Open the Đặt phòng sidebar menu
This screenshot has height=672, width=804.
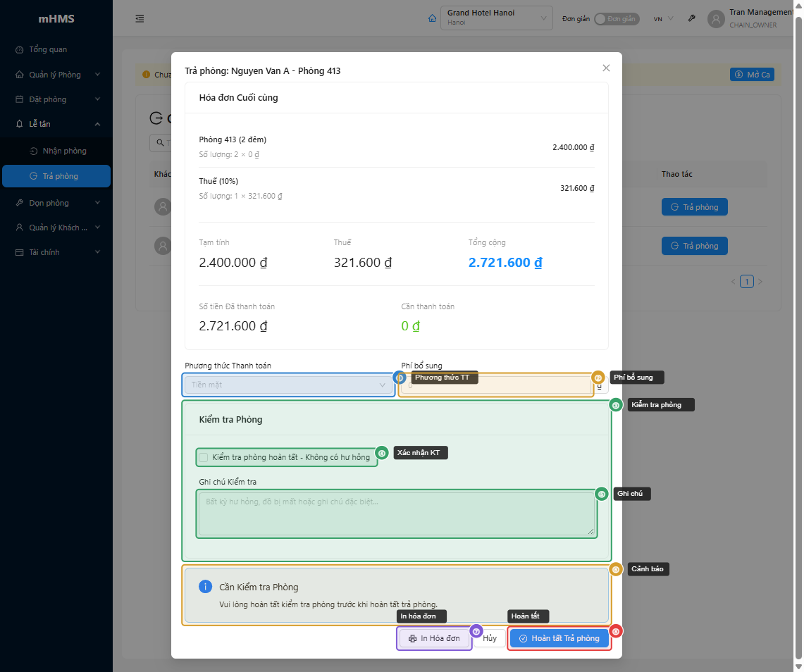[x=56, y=99]
